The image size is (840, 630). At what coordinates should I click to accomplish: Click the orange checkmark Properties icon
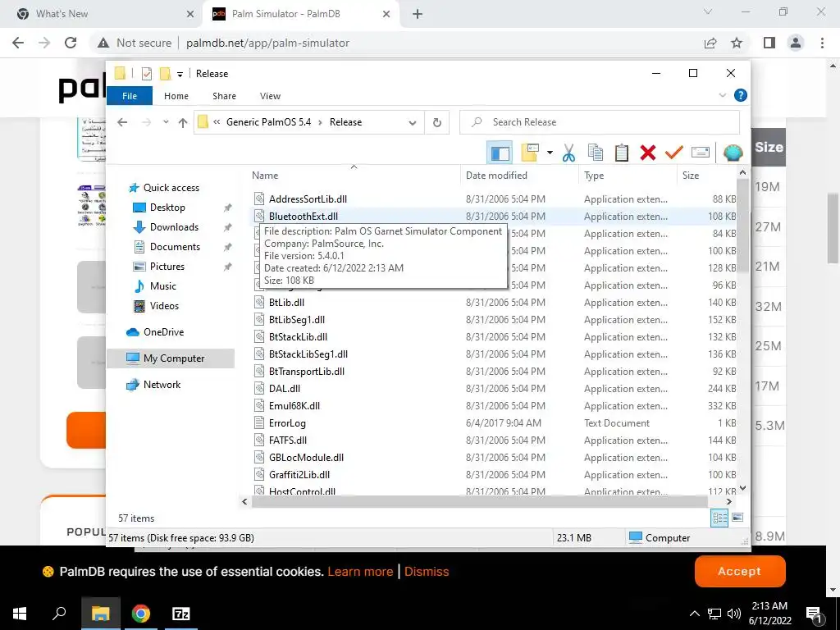(674, 153)
